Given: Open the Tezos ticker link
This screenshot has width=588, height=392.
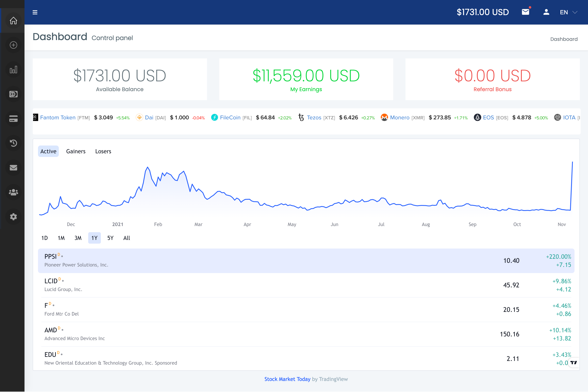Looking at the screenshot, I should pos(314,118).
